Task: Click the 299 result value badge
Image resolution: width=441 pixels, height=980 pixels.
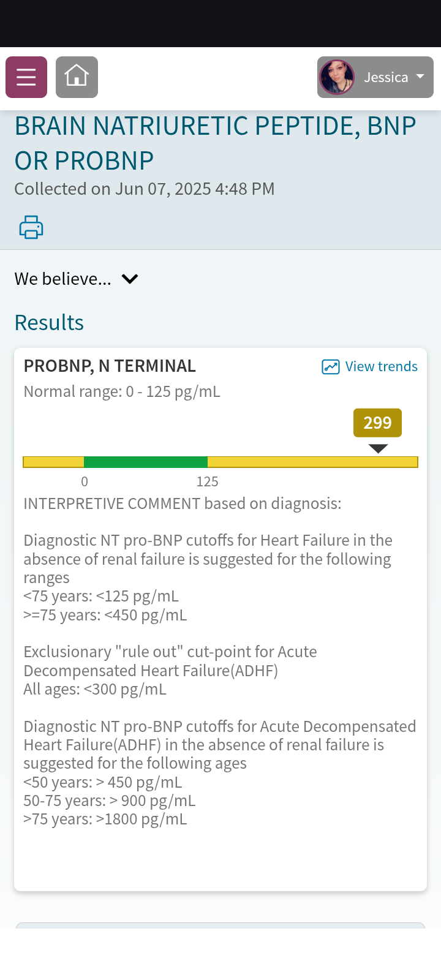Action: click(377, 423)
